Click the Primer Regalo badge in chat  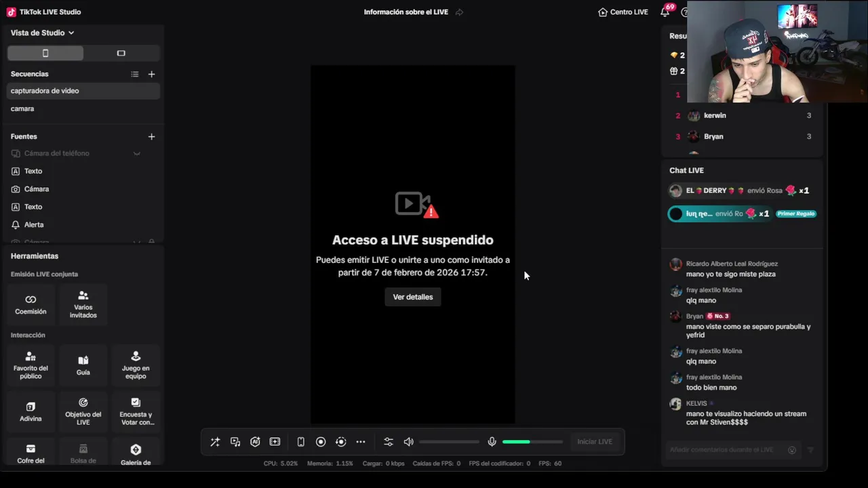796,213
